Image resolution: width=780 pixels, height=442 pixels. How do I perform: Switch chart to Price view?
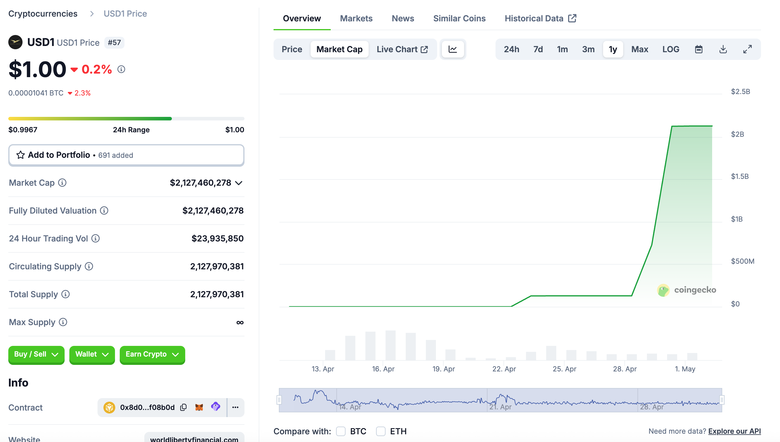[292, 49]
